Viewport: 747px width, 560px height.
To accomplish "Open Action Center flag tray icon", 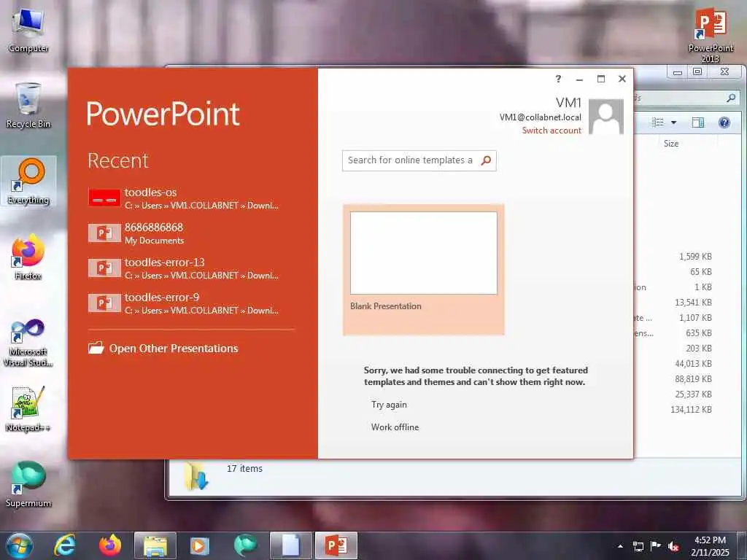I will [x=656, y=546].
